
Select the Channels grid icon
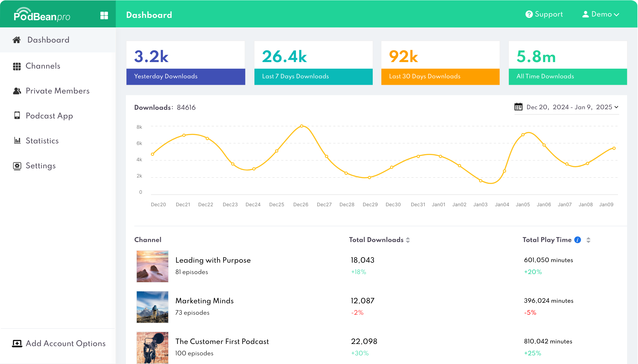(17, 66)
